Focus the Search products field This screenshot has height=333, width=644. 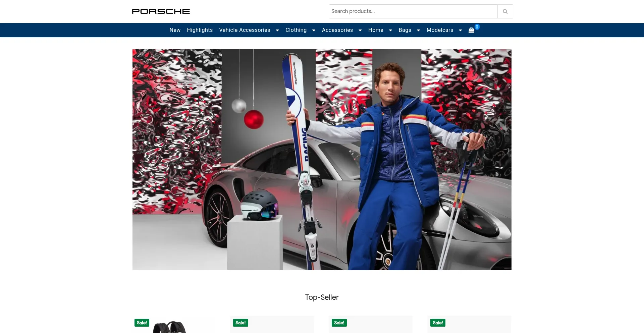pyautogui.click(x=413, y=11)
